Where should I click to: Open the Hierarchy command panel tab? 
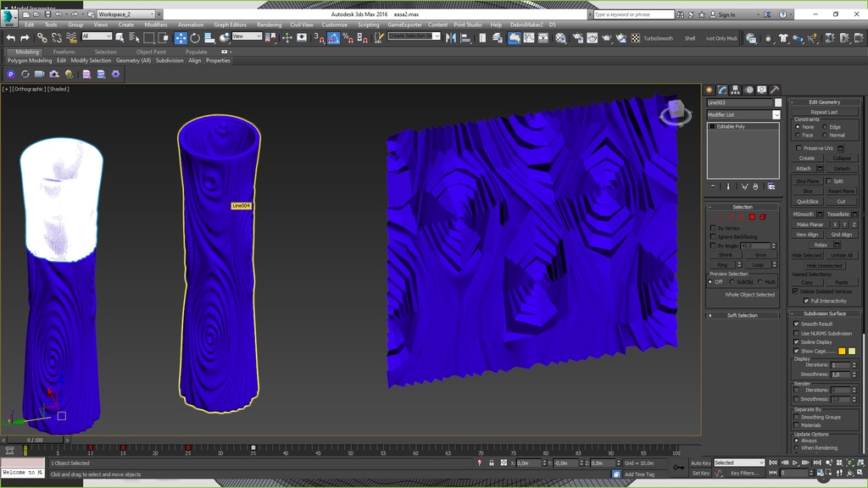735,90
